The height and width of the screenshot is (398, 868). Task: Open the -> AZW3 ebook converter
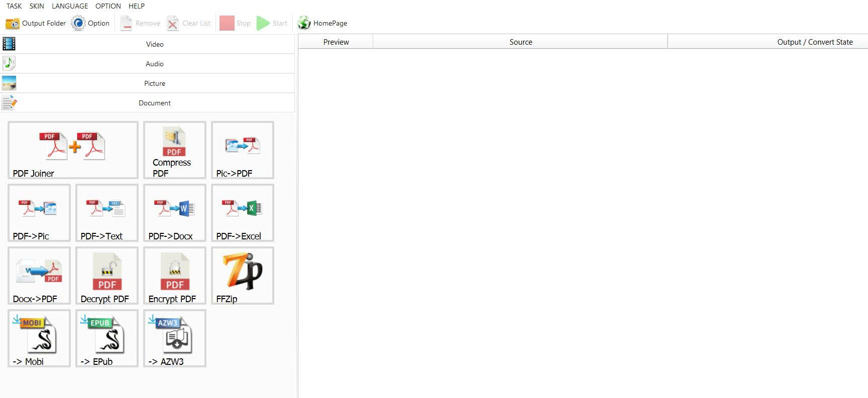[x=175, y=338]
